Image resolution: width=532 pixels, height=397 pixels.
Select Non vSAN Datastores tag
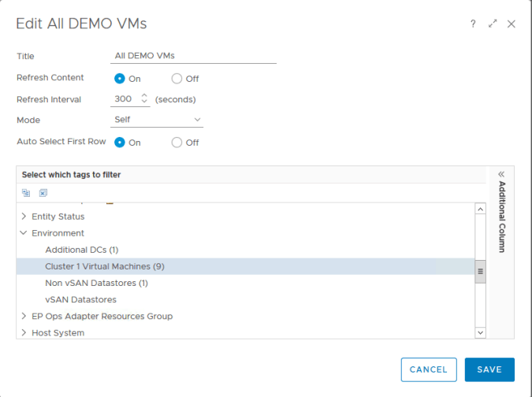point(96,283)
